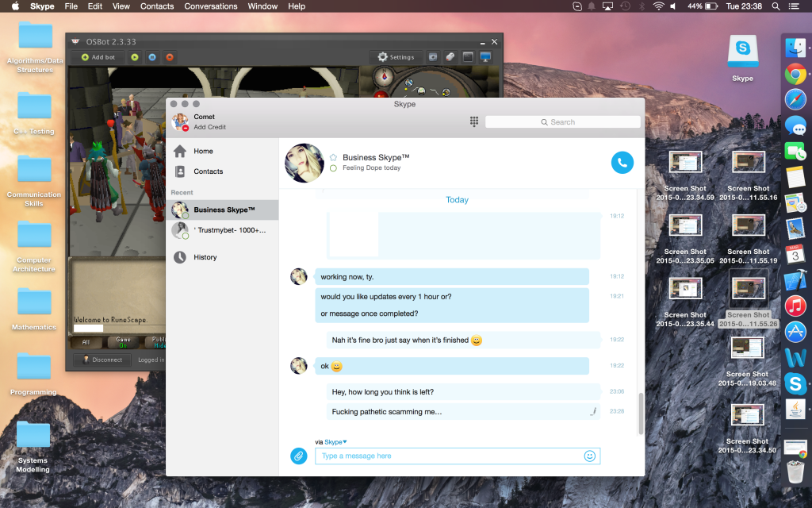Open the Skype application menu
This screenshot has width=812, height=508.
coord(42,6)
